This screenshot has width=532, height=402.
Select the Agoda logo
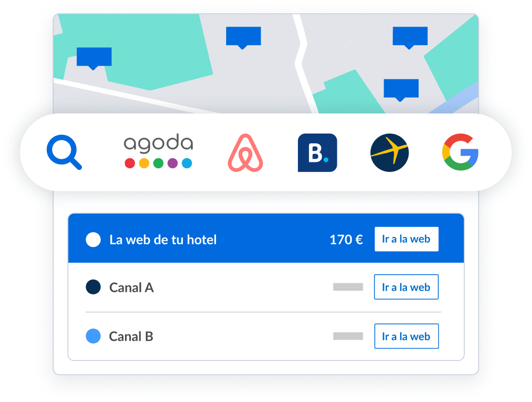pos(159,151)
